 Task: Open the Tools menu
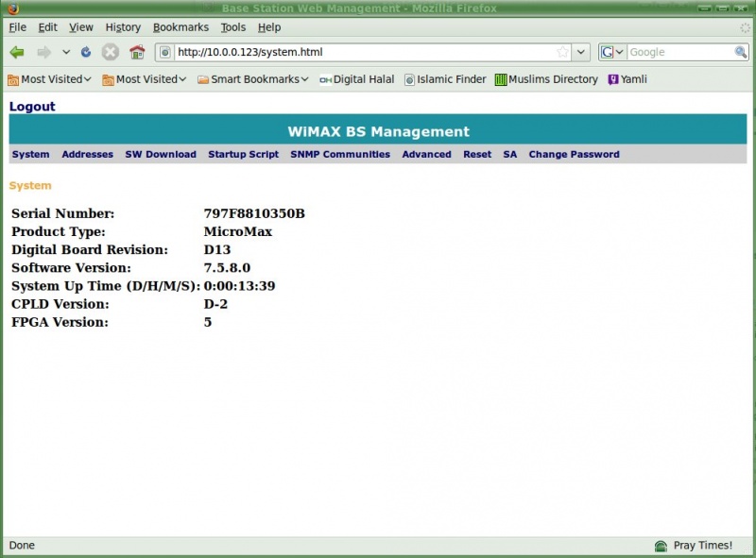pos(232,27)
